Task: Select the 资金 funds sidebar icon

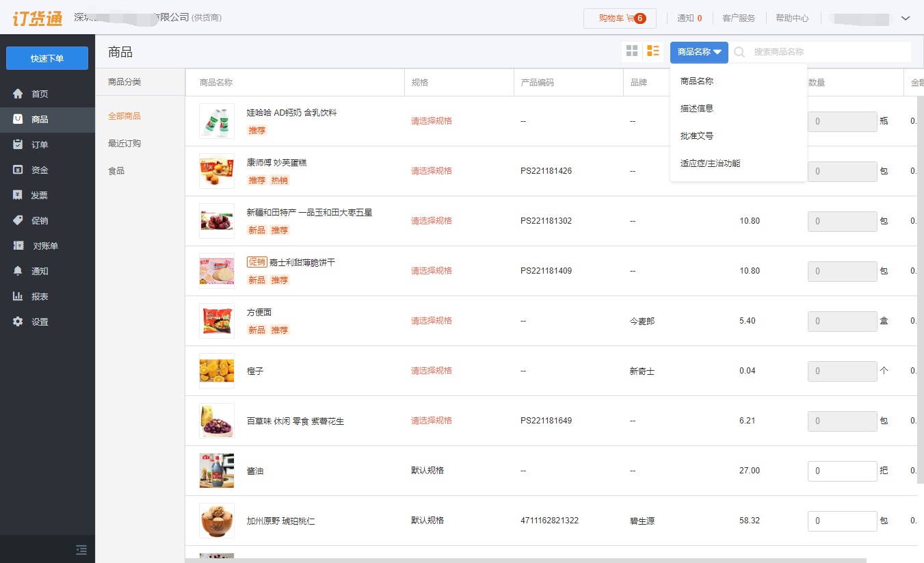Action: tap(18, 170)
